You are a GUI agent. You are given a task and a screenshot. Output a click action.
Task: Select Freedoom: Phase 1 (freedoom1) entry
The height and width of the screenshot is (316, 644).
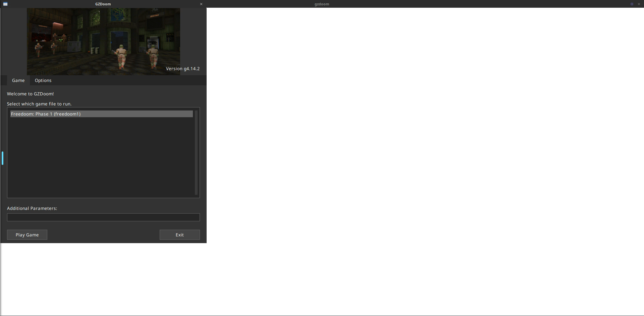[x=102, y=114]
